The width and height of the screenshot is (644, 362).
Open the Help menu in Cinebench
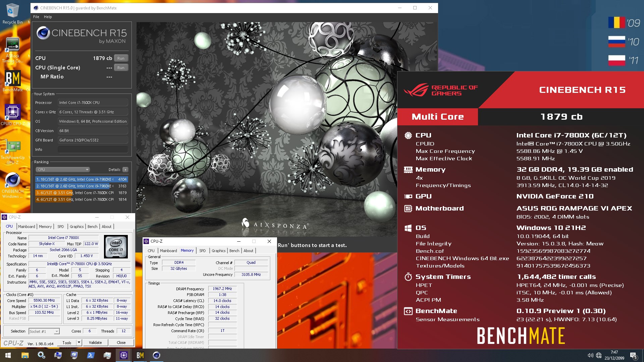click(x=48, y=17)
